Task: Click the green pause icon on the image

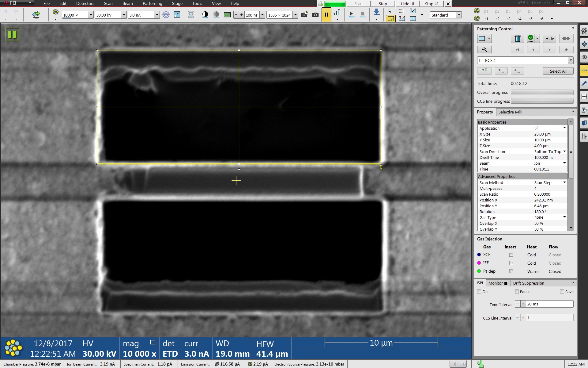Action: (x=12, y=34)
